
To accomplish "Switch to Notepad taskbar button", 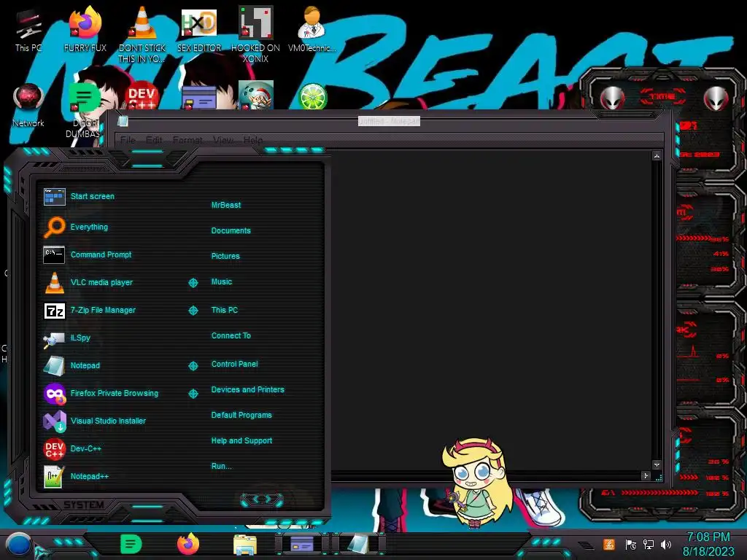I will coord(358,544).
